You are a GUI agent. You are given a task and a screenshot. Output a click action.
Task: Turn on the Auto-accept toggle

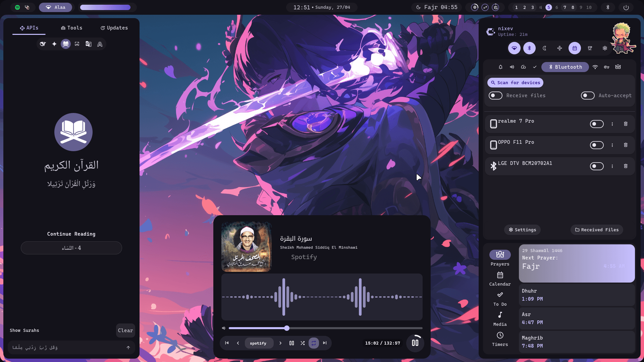tap(588, 96)
